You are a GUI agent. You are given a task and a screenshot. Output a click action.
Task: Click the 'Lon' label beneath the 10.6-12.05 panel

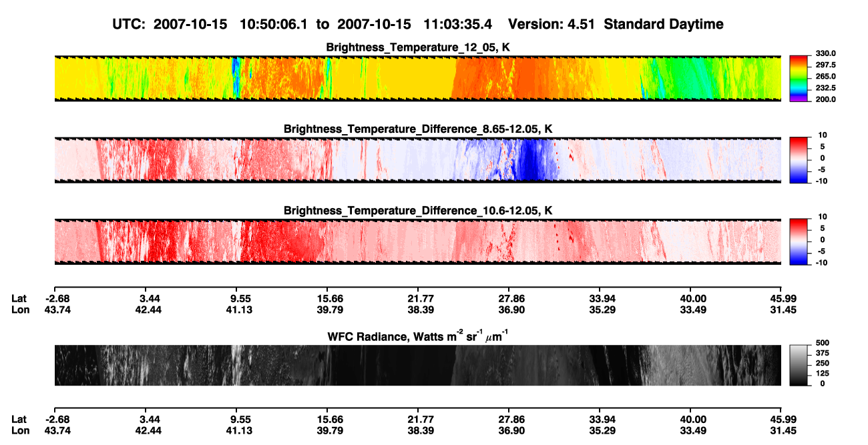tap(19, 310)
